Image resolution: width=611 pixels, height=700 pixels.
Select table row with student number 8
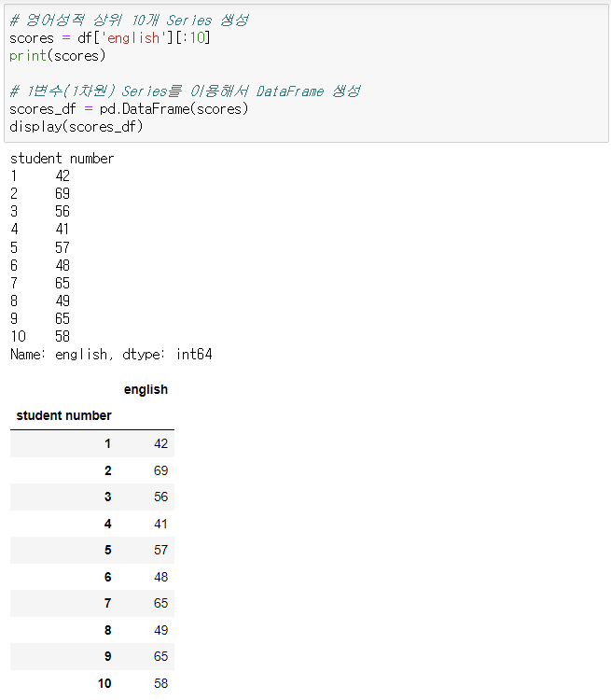pyautogui.click(x=92, y=630)
